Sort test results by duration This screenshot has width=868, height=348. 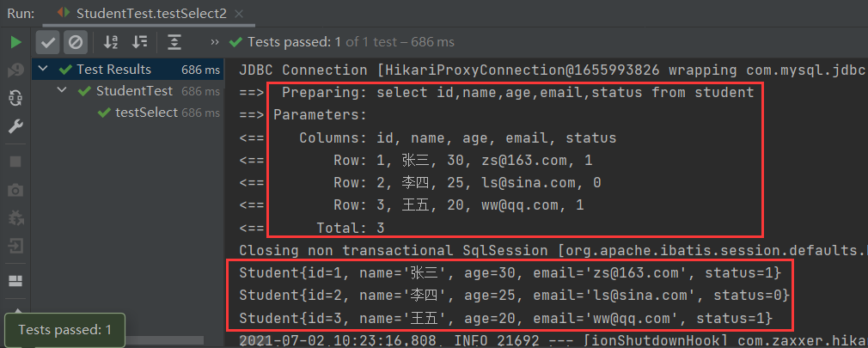point(139,42)
